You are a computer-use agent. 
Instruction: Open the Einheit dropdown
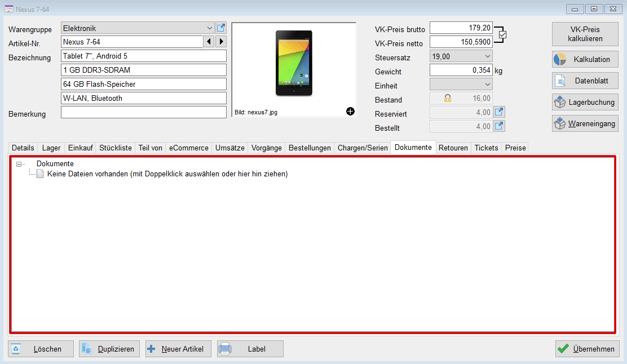coord(487,85)
